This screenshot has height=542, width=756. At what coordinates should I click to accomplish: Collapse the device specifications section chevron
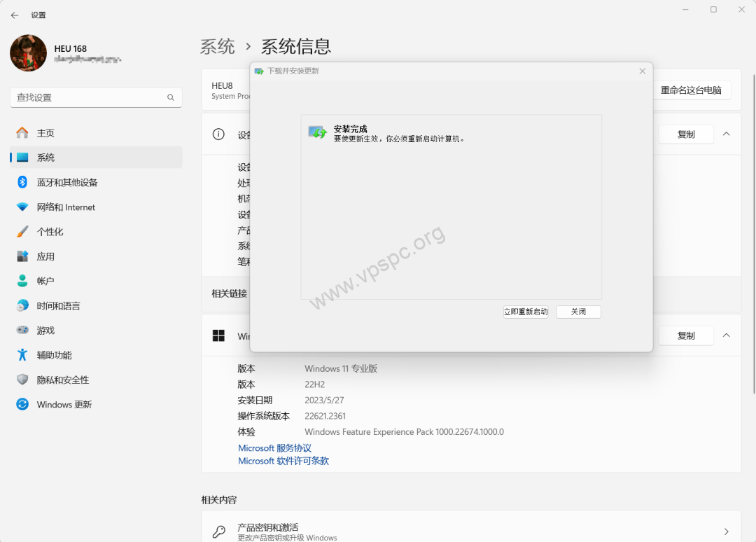[726, 134]
